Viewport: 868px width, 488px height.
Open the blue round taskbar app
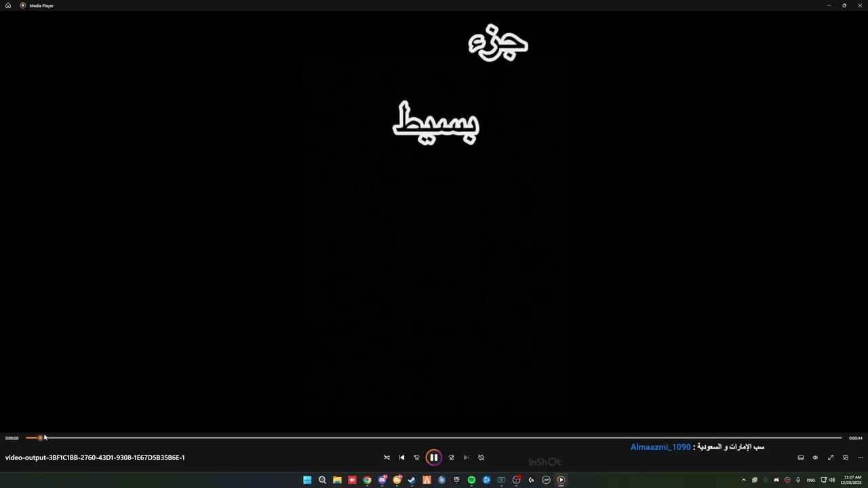[441, 480]
